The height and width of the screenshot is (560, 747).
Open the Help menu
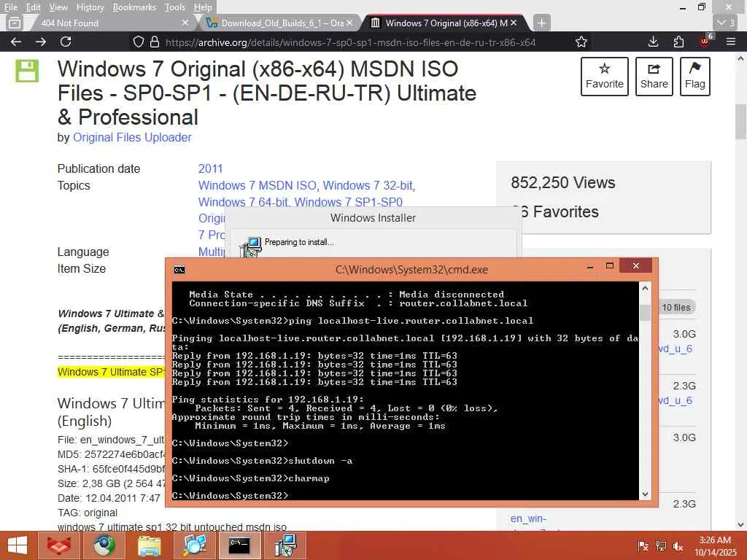(x=203, y=7)
